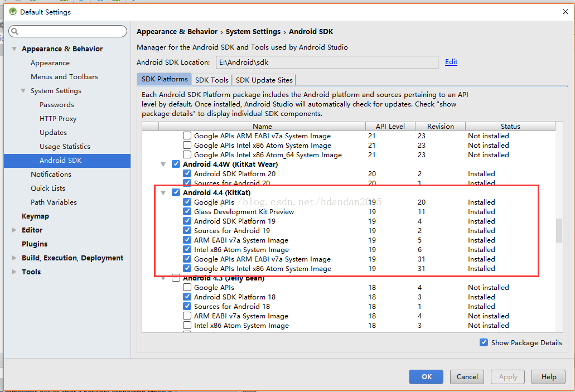The image size is (575, 392).
Task: Sort by Revision column header
Action: point(440,126)
